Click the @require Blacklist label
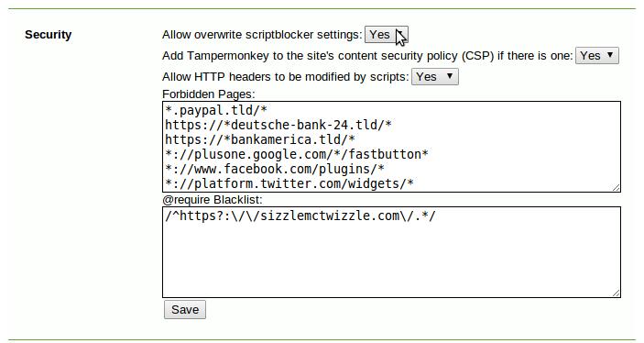The width and height of the screenshot is (644, 343). pyautogui.click(x=213, y=200)
